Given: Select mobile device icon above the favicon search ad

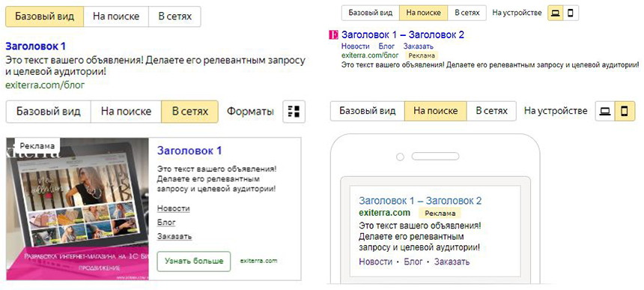Looking at the screenshot, I should click(x=571, y=13).
